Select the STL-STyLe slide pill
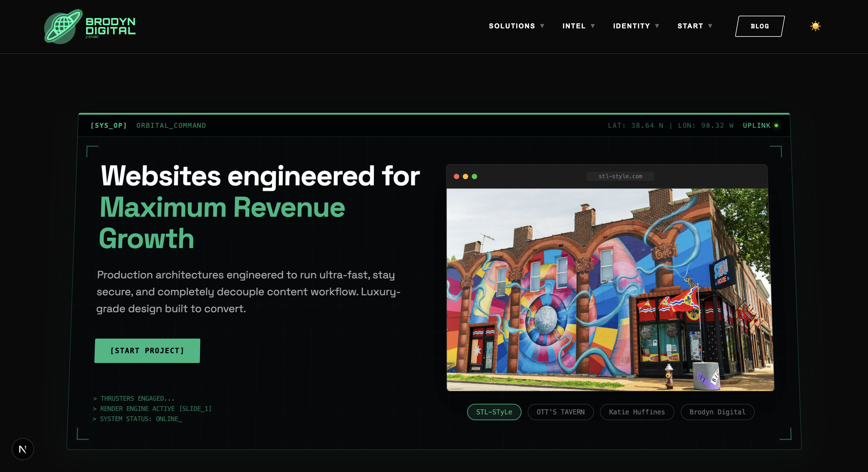 pos(494,412)
